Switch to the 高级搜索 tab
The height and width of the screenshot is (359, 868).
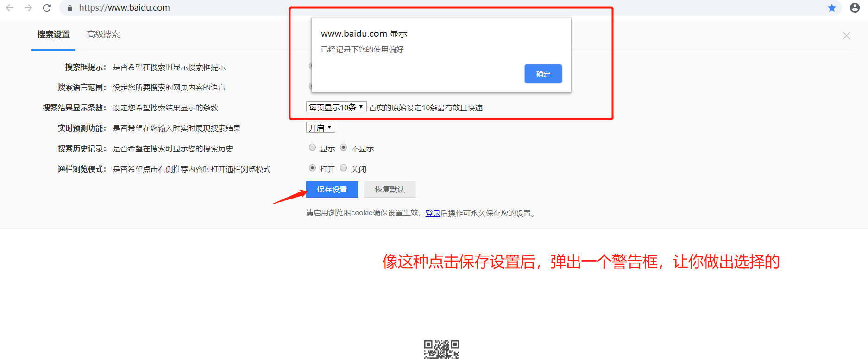[103, 34]
